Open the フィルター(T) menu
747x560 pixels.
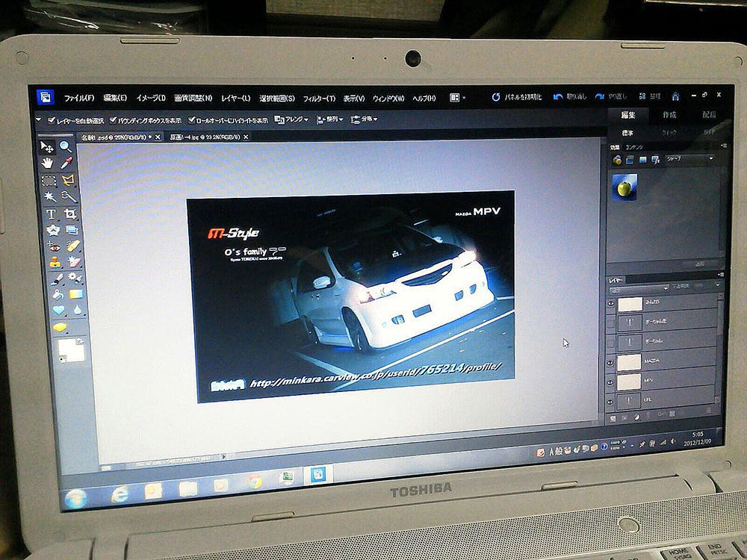[319, 99]
